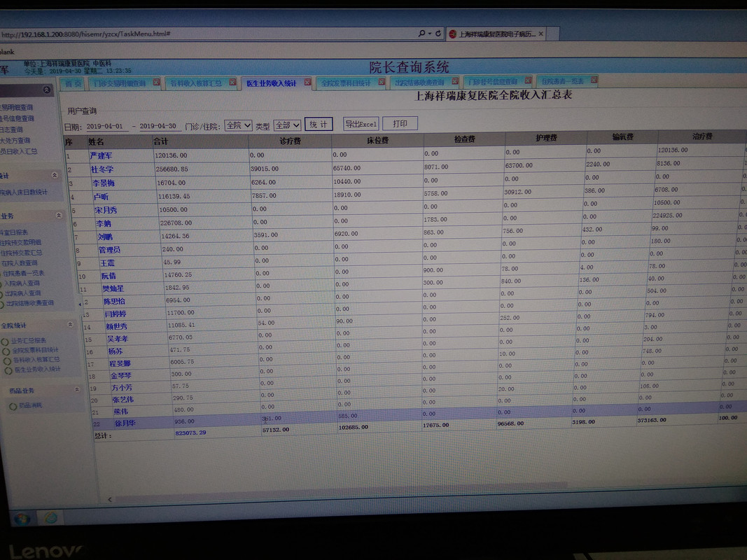Click the horizontal scrollbar left arrow
Viewport: 747px width, 560px height.
point(110,500)
